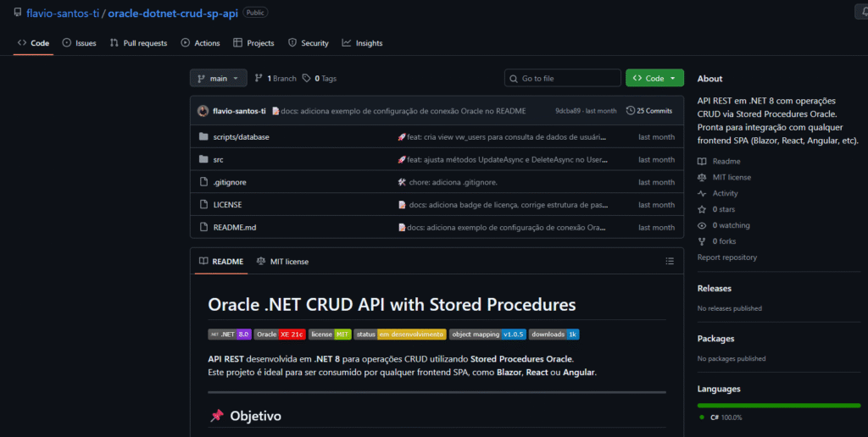
Task: Open the Pull requests tab
Action: coord(138,43)
